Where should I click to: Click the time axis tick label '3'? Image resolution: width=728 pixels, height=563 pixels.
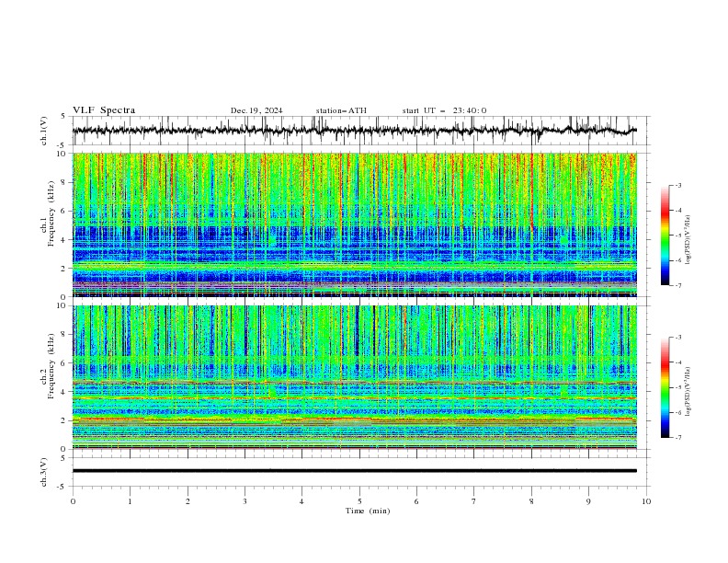[x=245, y=501]
